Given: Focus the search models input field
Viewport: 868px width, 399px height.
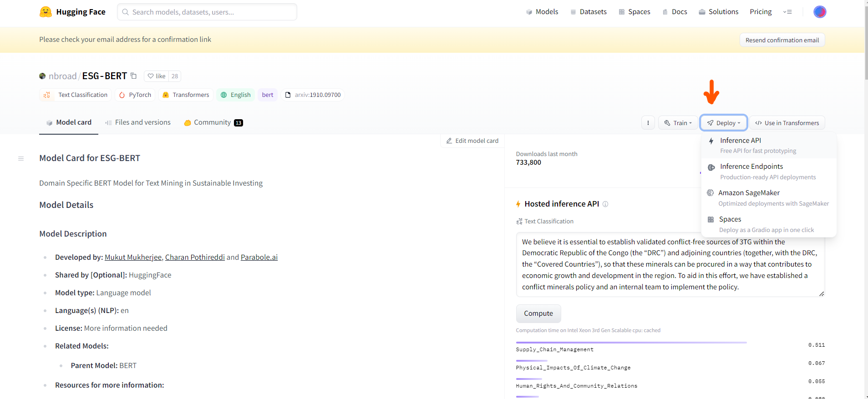Looking at the screenshot, I should (207, 12).
